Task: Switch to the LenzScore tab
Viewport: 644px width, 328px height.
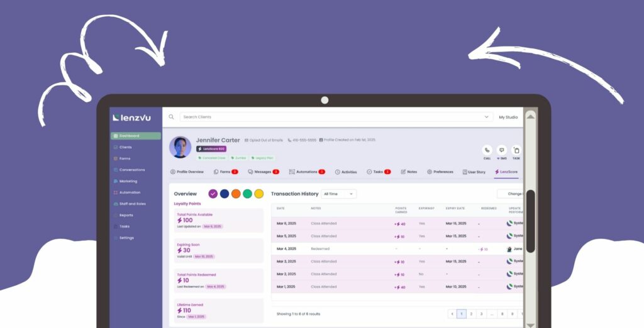Action: tap(506, 172)
